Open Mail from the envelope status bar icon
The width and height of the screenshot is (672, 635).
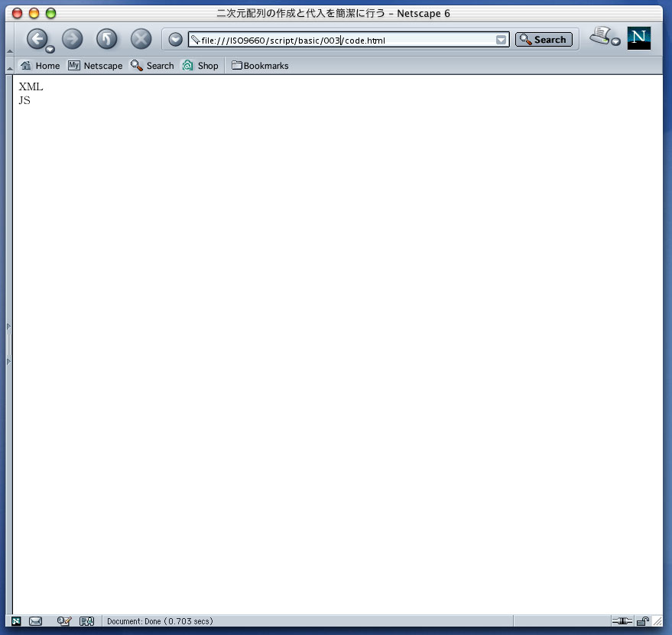click(35, 621)
